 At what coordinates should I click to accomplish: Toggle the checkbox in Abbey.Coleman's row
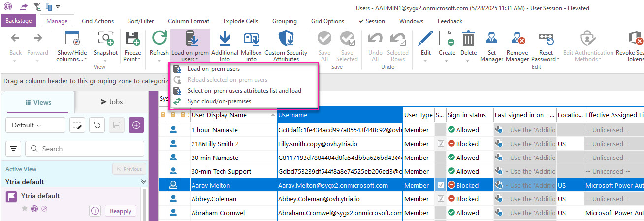click(x=440, y=199)
